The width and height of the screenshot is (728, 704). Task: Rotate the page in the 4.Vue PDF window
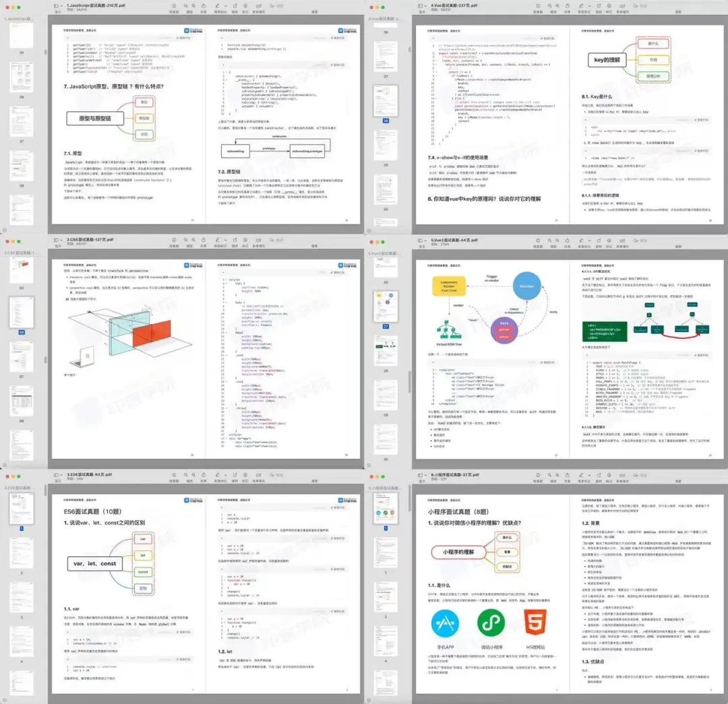pos(599,6)
